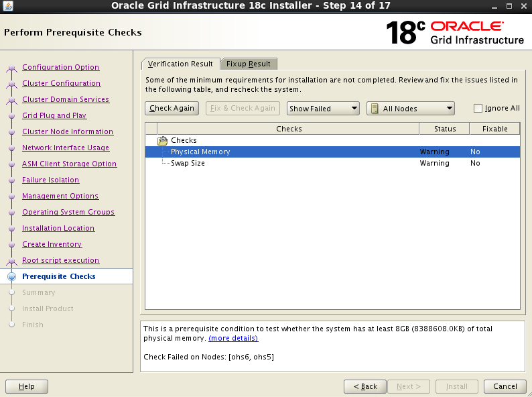
Task: Click the Cancel button
Action: coord(505,386)
